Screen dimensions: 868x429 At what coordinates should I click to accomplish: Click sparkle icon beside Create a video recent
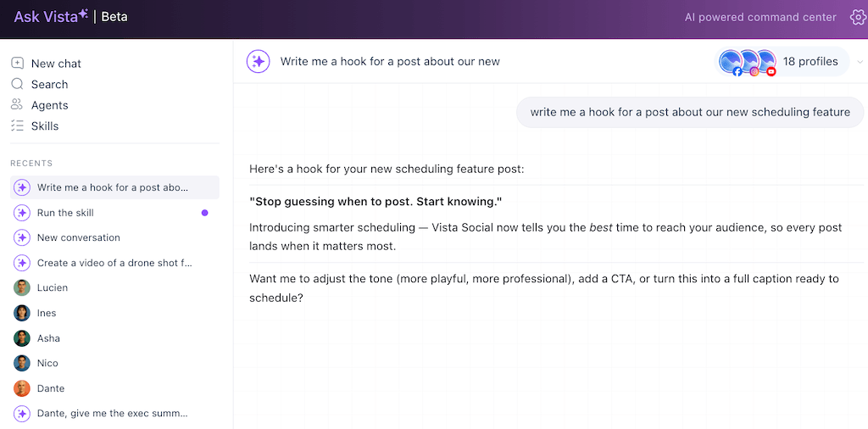coord(21,262)
